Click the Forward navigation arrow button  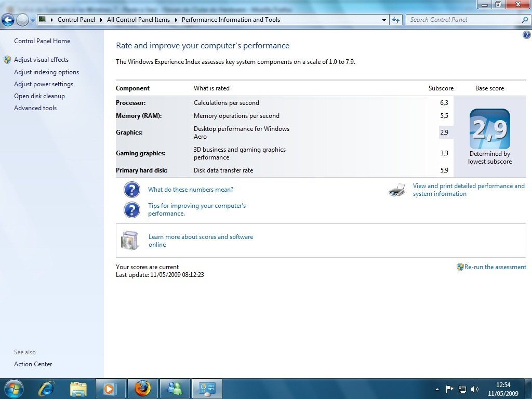(x=22, y=20)
